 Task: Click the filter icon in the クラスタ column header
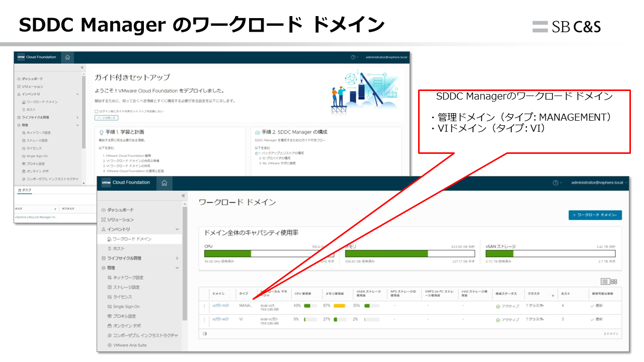(x=553, y=296)
